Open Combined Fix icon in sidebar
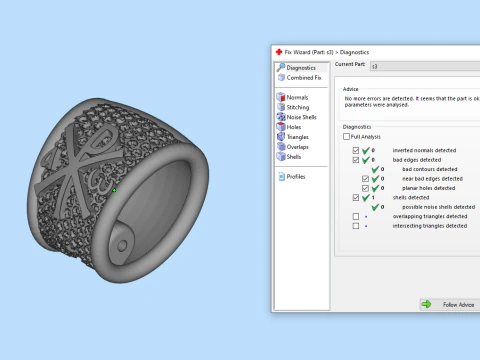 coord(281,77)
